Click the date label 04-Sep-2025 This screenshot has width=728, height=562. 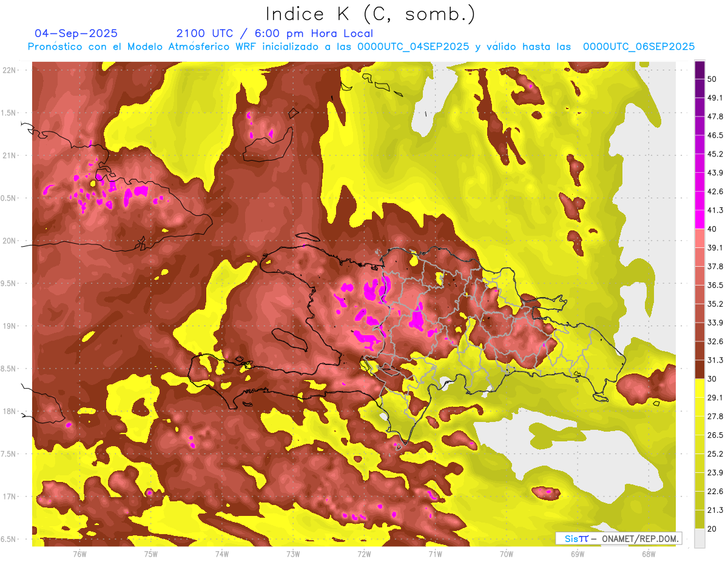click(x=76, y=33)
